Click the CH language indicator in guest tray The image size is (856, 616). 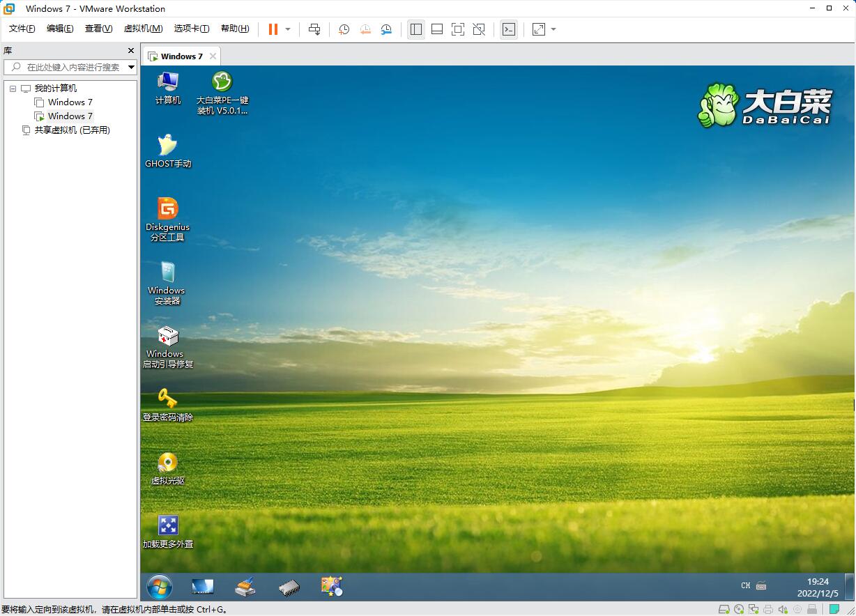click(x=746, y=586)
